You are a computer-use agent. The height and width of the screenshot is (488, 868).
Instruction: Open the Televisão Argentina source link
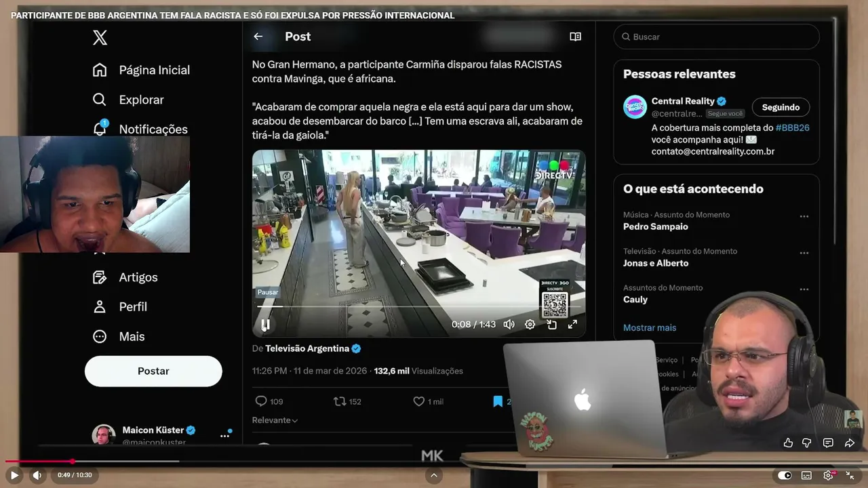307,348
